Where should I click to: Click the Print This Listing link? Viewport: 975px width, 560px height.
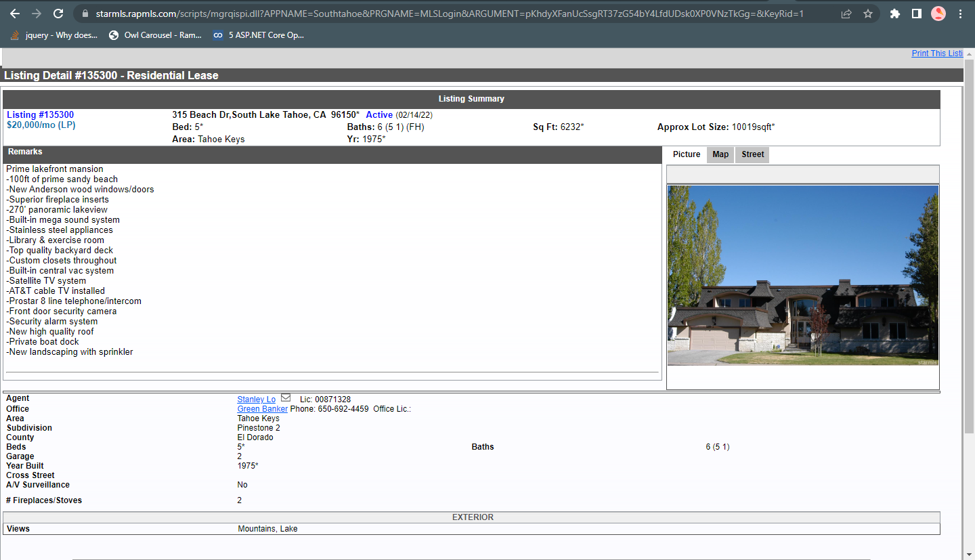coord(937,53)
